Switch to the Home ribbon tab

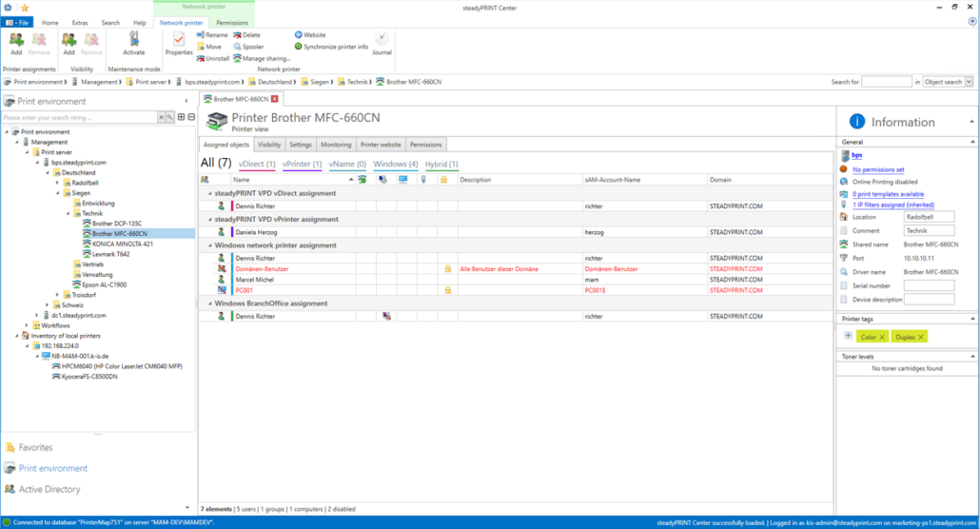(x=50, y=23)
